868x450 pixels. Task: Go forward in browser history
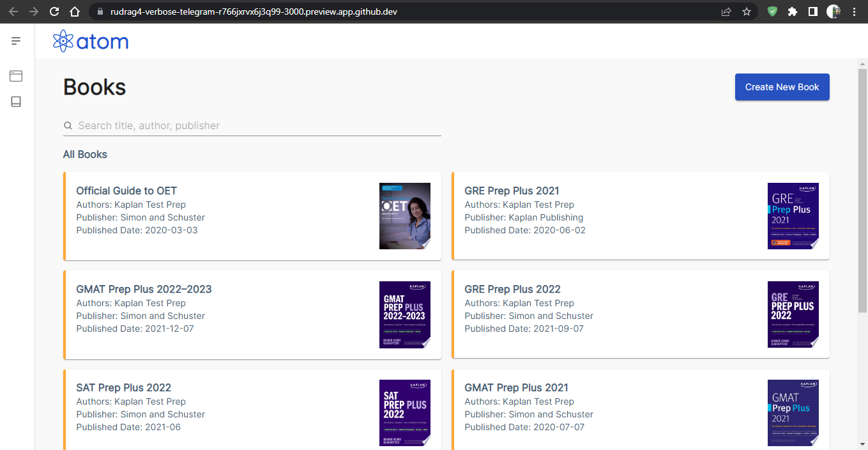34,12
